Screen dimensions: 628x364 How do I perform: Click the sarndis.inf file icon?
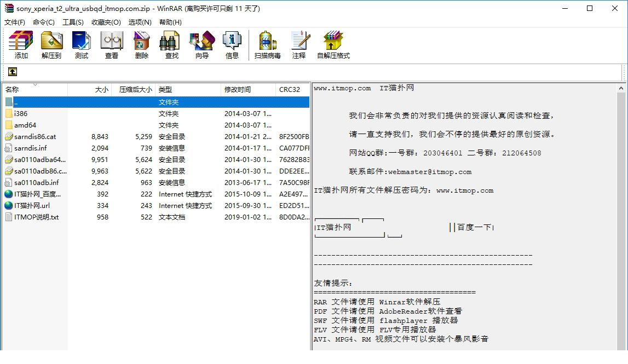point(9,148)
